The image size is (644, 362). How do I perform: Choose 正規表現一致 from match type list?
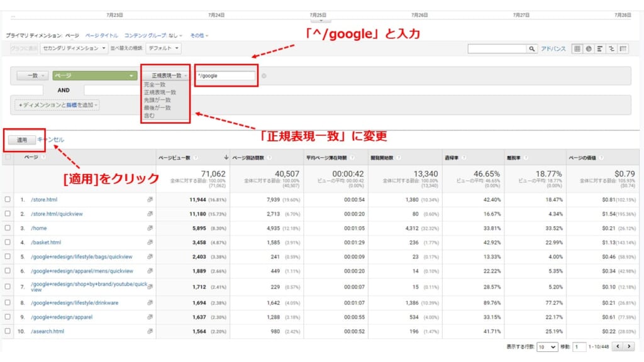(x=160, y=92)
